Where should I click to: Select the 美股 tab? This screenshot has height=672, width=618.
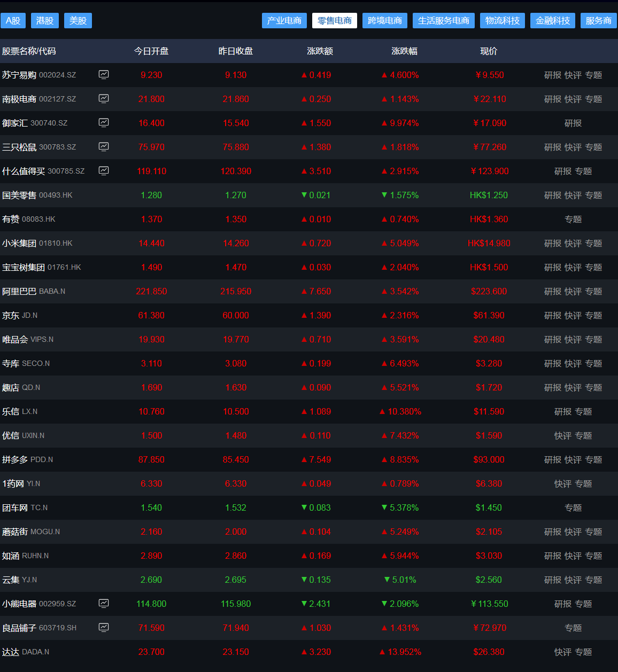pos(78,21)
